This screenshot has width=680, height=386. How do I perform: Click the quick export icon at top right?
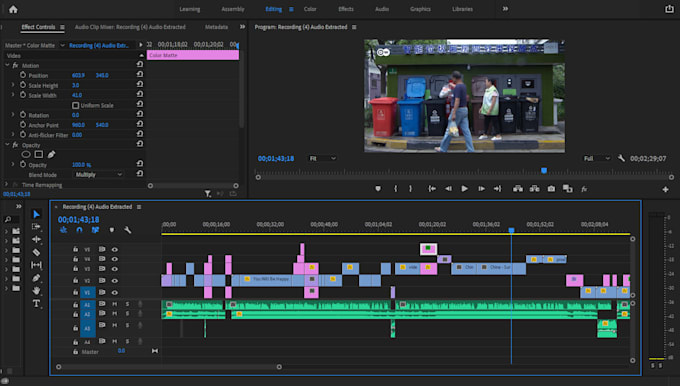click(669, 9)
